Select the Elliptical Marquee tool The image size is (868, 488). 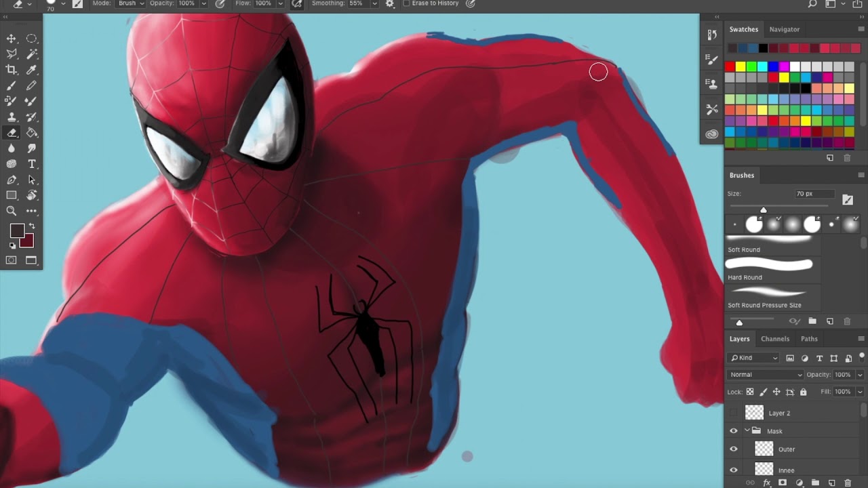point(32,39)
